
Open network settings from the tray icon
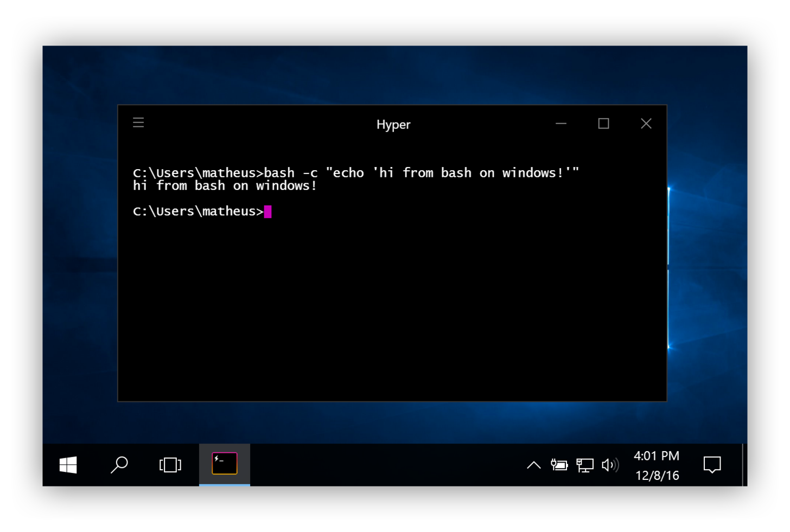[x=585, y=465]
